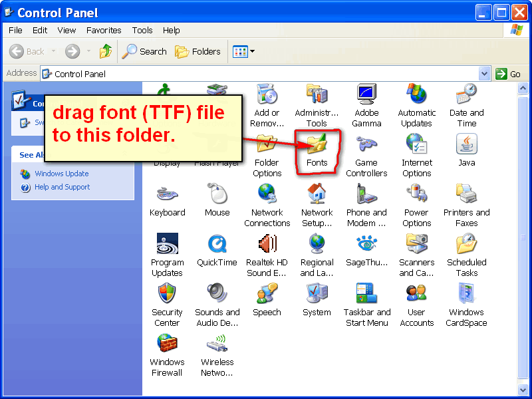Open the Adobe Gamma monitor icon
Screen dimensions: 532x399
pyautogui.click(x=366, y=94)
